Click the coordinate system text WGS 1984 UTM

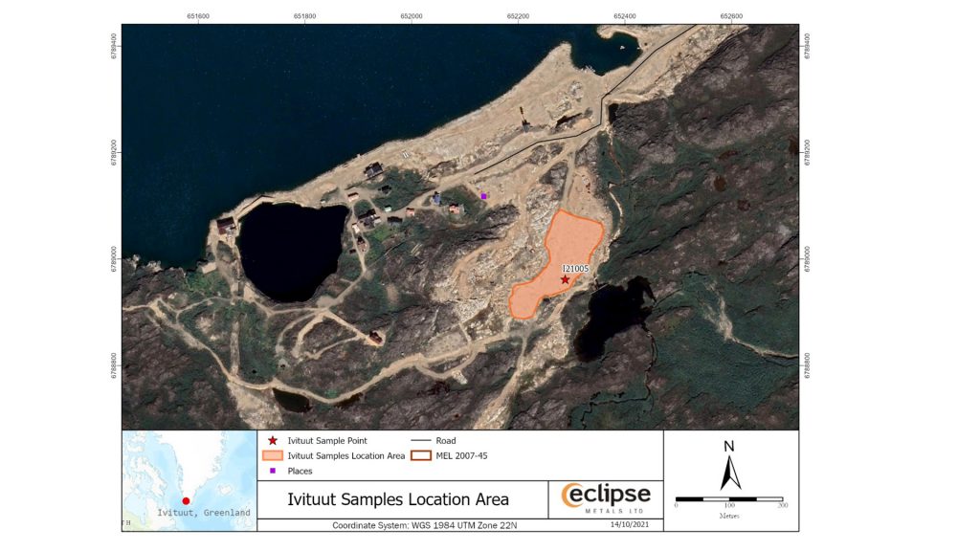pyautogui.click(x=424, y=525)
